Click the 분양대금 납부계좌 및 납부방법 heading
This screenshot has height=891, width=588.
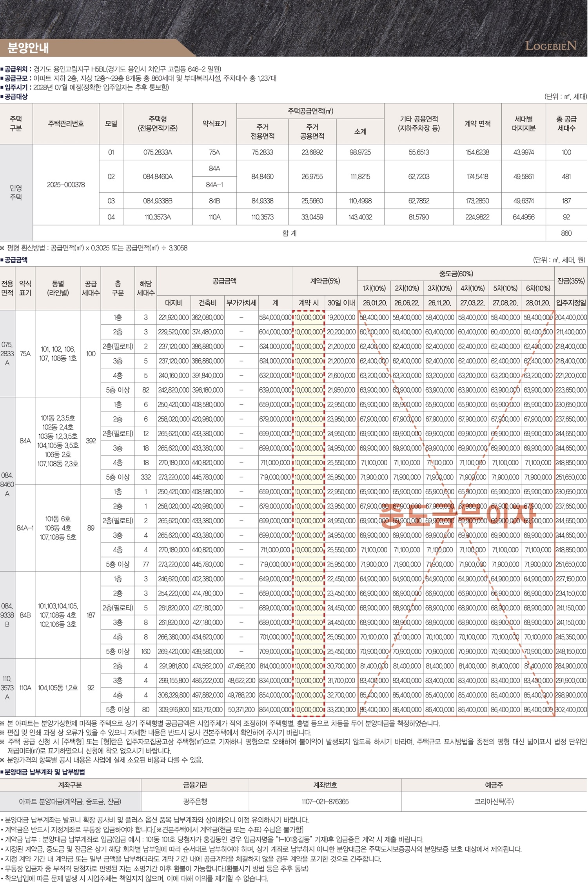click(x=44, y=772)
